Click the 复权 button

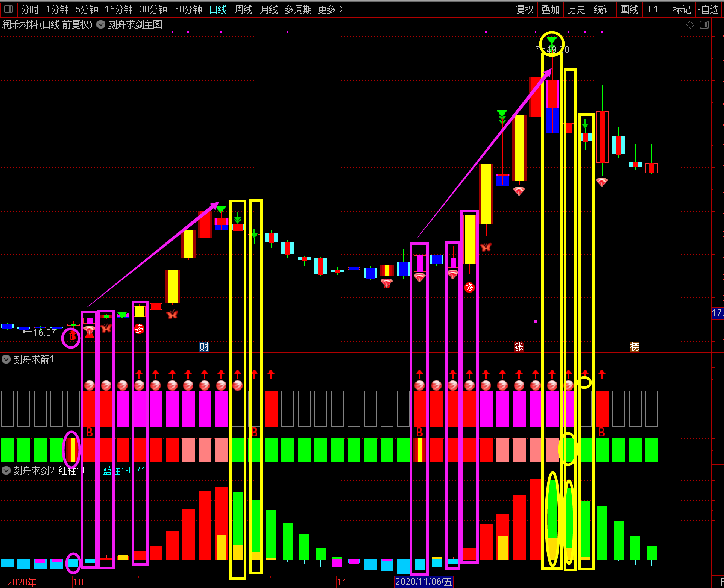click(524, 9)
